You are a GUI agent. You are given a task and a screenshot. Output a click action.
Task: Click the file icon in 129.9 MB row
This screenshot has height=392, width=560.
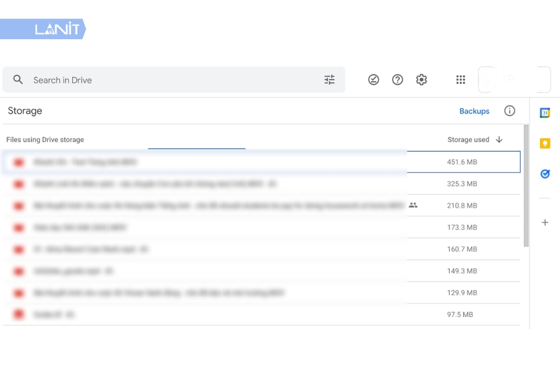pyautogui.click(x=18, y=293)
